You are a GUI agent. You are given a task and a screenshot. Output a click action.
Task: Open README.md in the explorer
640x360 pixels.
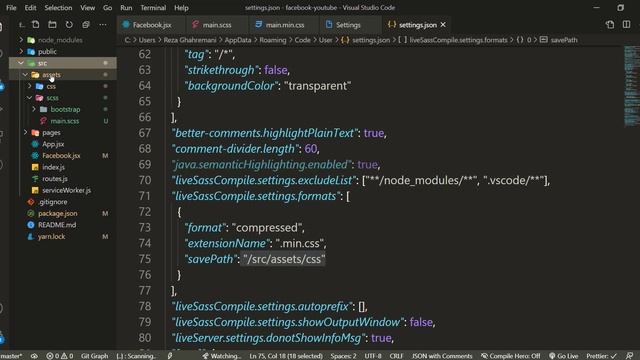57,225
